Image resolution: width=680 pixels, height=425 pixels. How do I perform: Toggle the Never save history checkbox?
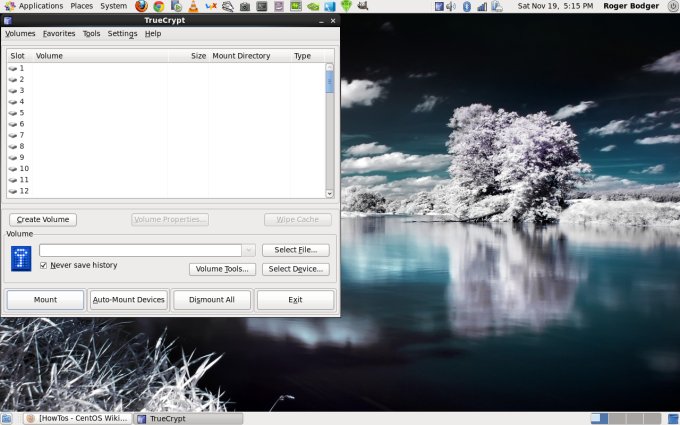tap(44, 265)
